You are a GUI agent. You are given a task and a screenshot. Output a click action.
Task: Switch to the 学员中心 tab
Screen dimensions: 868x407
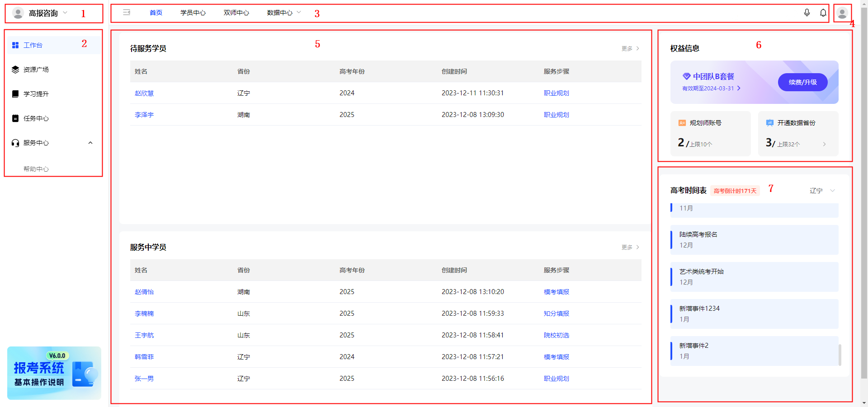[193, 13]
